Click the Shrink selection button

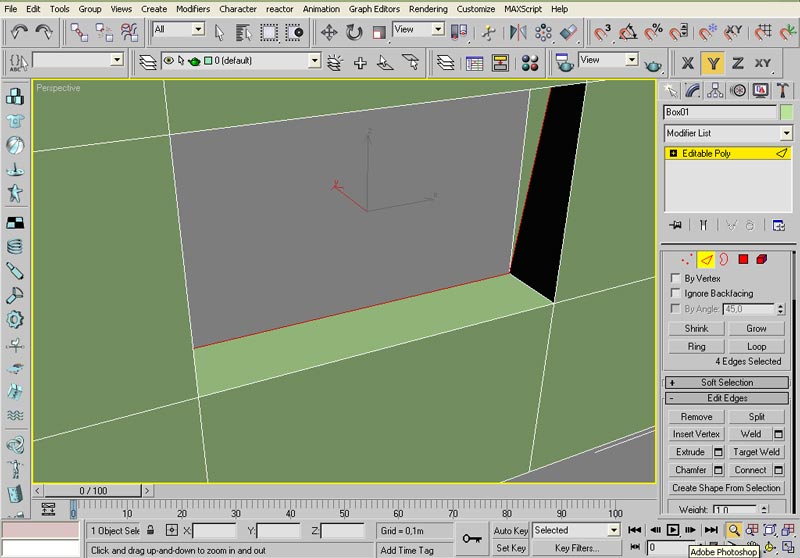[696, 328]
